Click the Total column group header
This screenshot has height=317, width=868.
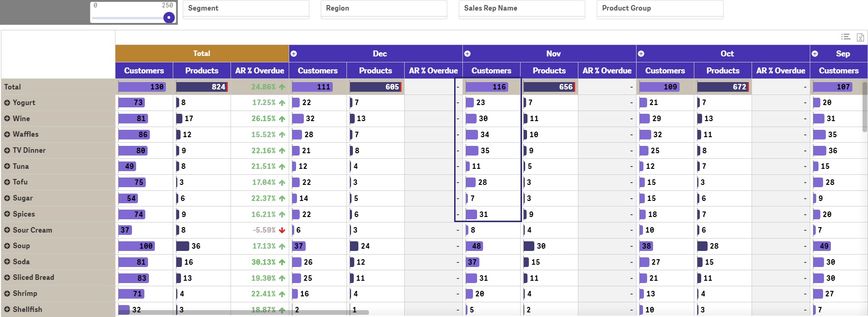pos(202,54)
